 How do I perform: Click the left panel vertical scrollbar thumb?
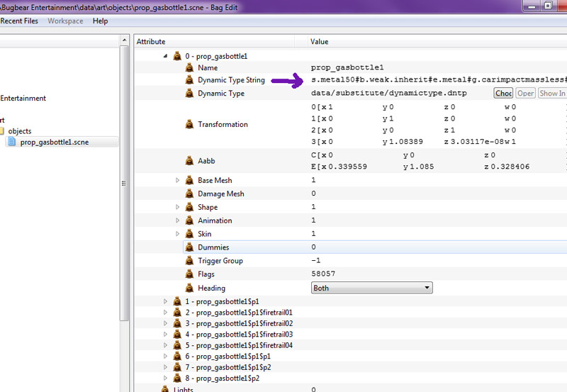pyautogui.click(x=125, y=183)
